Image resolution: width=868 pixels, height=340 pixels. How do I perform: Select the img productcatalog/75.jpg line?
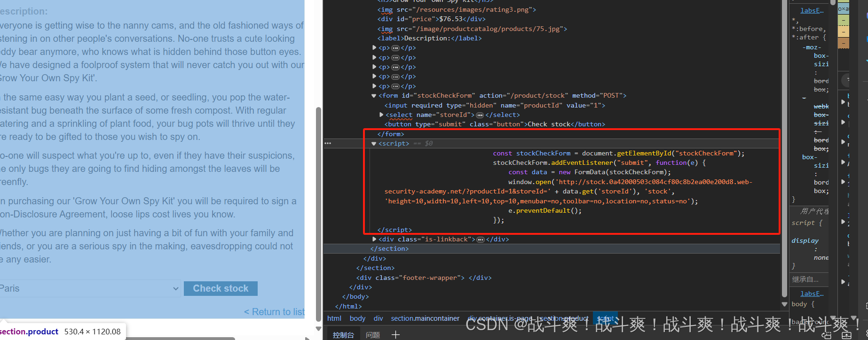click(472, 29)
